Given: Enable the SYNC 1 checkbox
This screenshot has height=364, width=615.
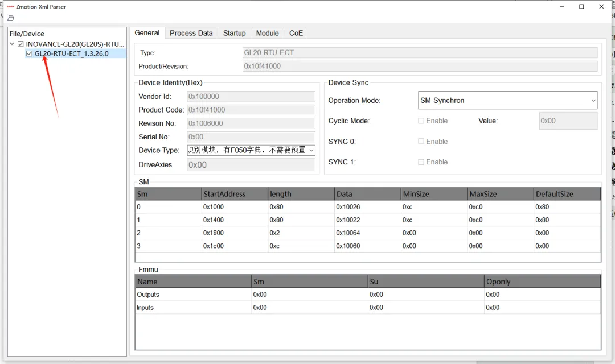Looking at the screenshot, I should (421, 162).
